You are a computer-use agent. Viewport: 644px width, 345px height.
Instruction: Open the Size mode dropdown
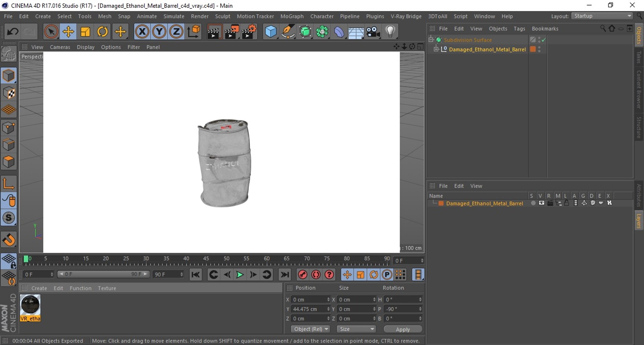coord(356,329)
